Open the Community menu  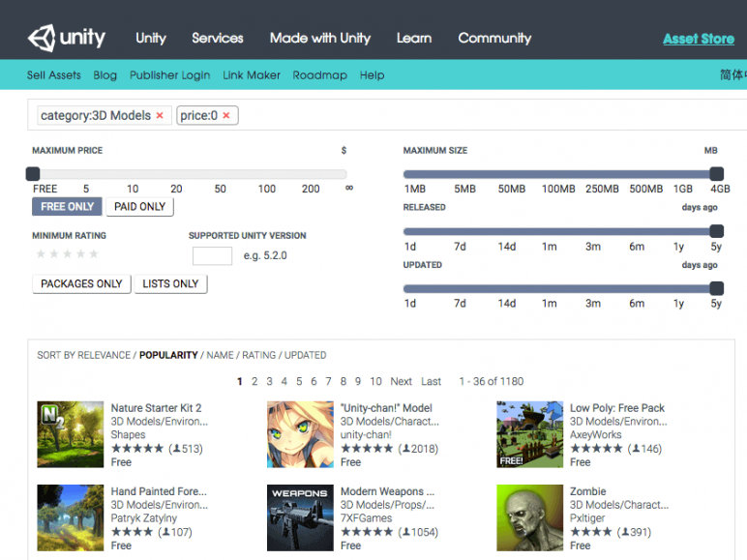[x=495, y=38]
